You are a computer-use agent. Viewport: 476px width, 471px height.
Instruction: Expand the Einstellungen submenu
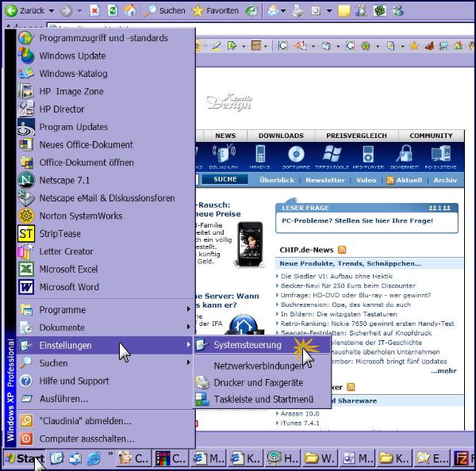(106, 346)
